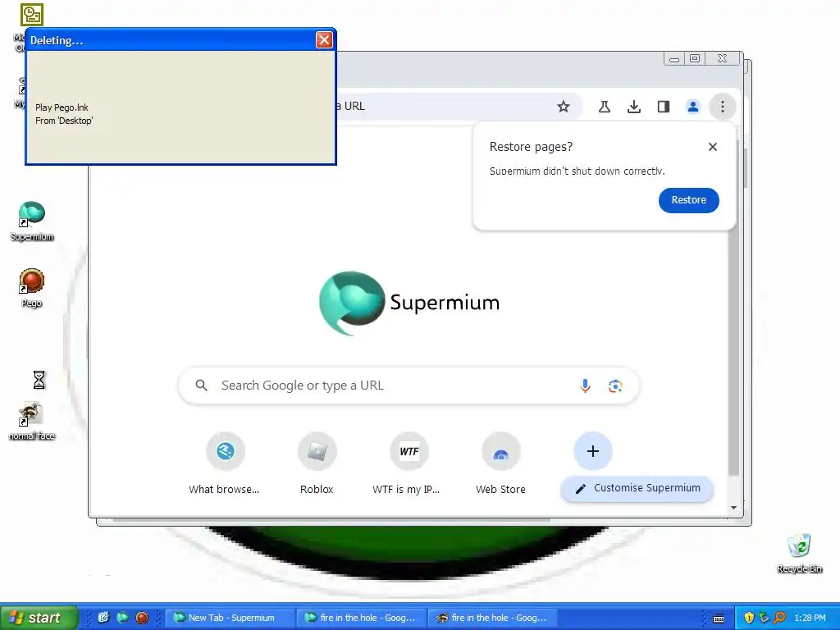Open the Roblox shortcut tile
840x630 pixels.
pyautogui.click(x=317, y=463)
